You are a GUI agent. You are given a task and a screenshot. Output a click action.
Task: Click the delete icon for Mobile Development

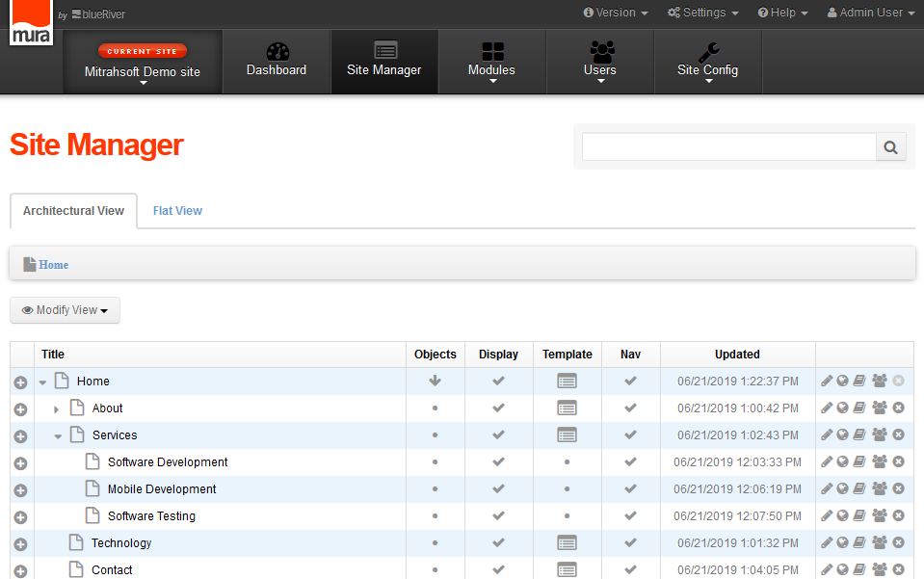(897, 488)
